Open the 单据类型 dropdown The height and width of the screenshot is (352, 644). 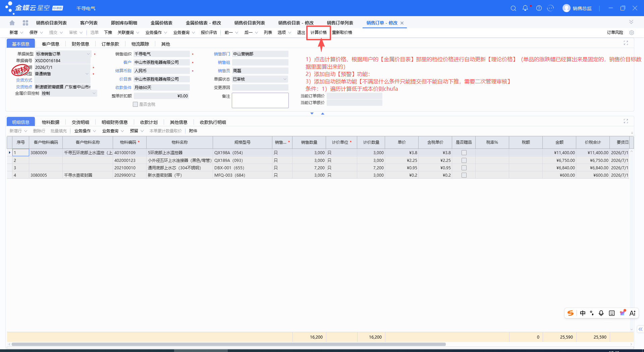click(88, 54)
